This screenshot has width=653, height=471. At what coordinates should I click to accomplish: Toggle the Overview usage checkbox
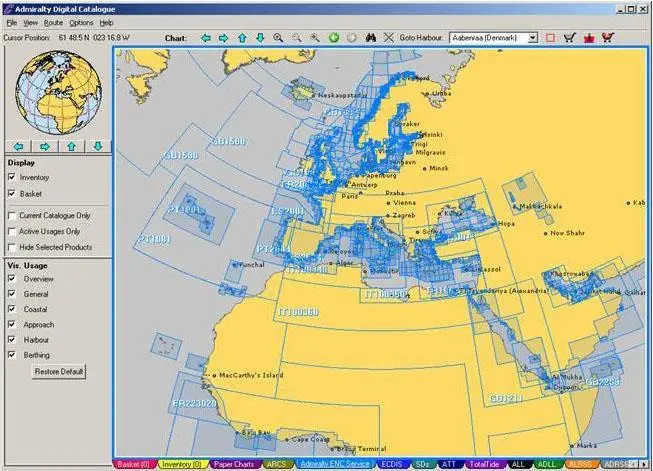12,279
